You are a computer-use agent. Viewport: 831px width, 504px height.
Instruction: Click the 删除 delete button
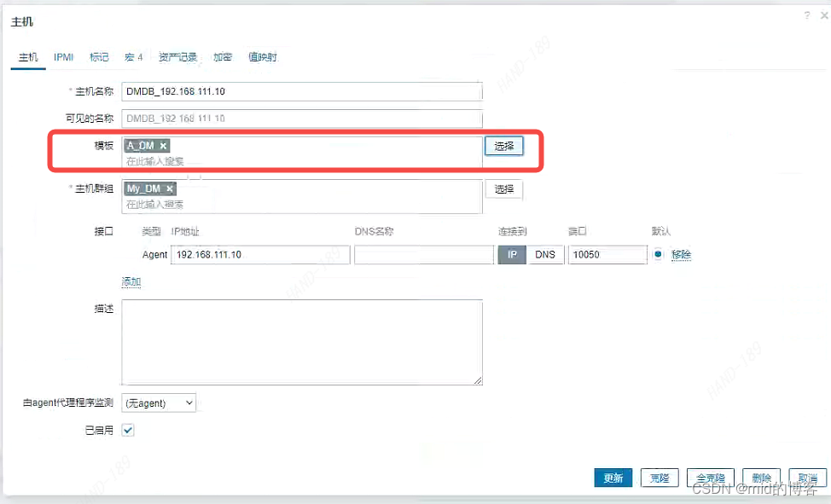coord(762,478)
